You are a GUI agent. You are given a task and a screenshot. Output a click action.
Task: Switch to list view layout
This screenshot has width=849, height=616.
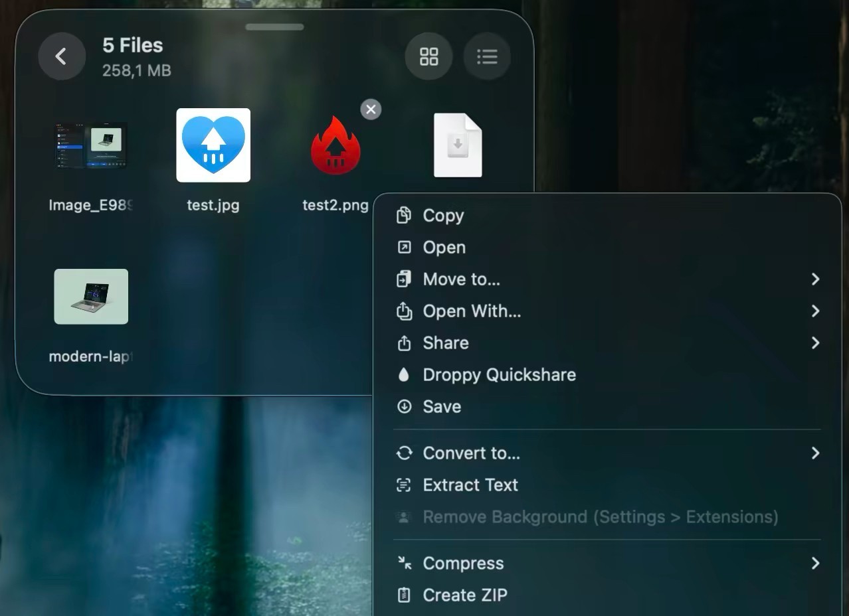pos(487,56)
